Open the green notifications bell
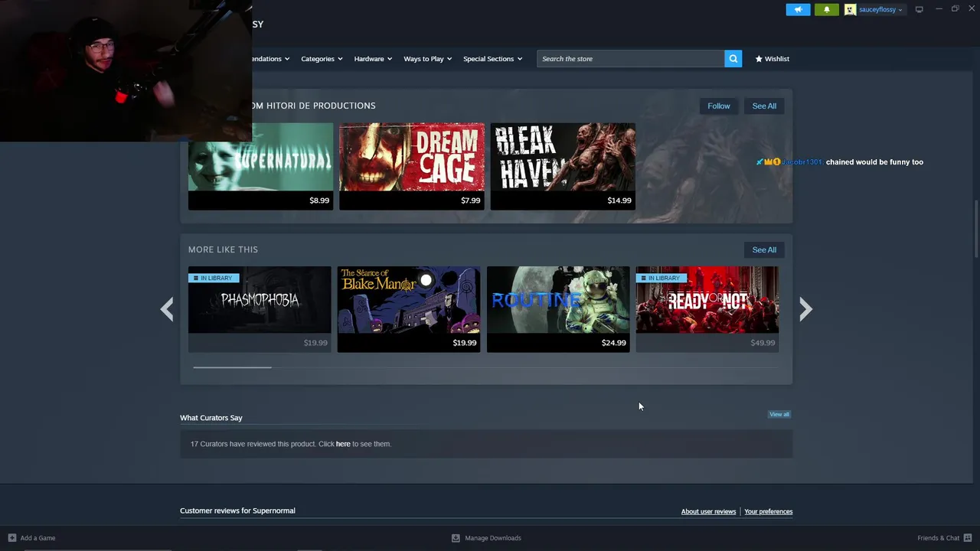The image size is (980, 551). (826, 9)
